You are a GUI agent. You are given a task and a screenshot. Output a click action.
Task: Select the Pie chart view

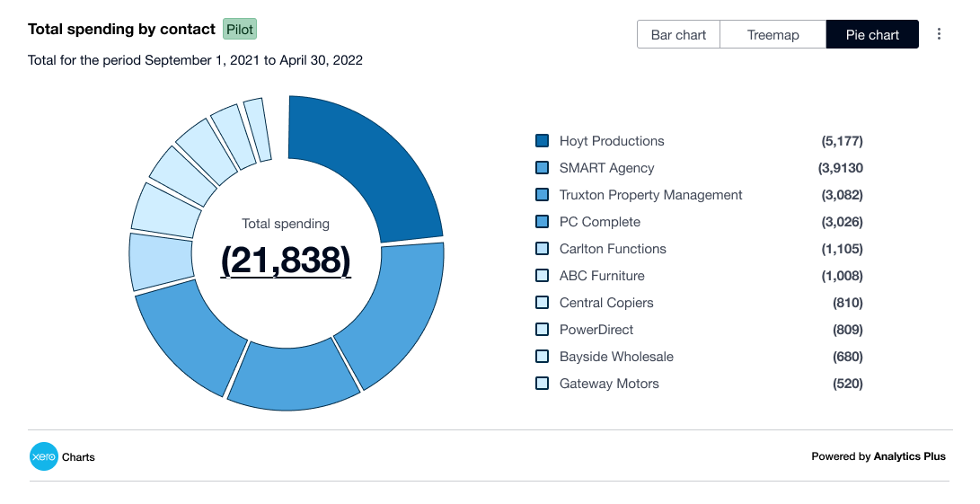(x=872, y=35)
